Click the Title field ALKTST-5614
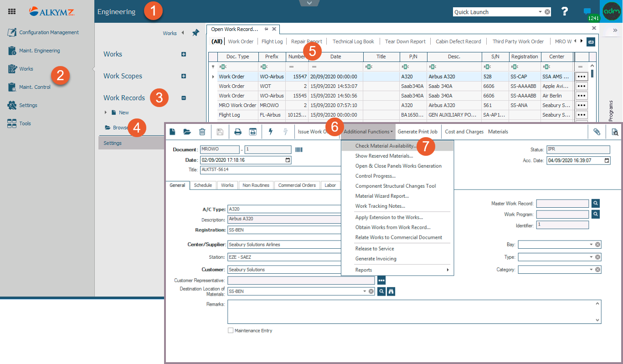Screen dimensions: 623x364 click(x=271, y=169)
